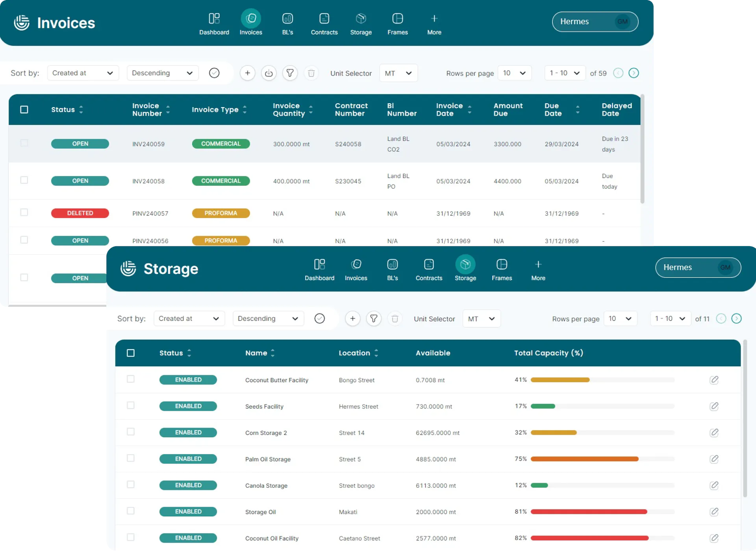
Task: Click the filter funnel icon in Invoices toolbar
Action: (x=290, y=73)
